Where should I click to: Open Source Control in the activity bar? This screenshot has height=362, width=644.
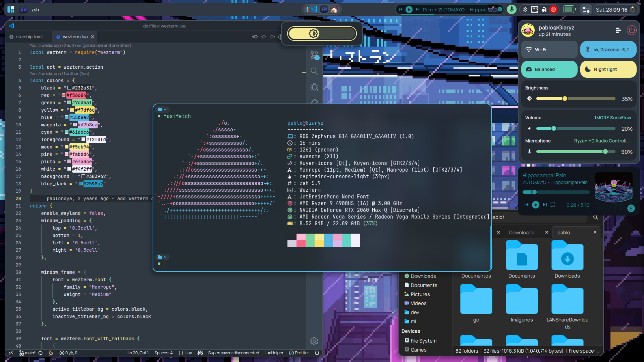pos(314,55)
